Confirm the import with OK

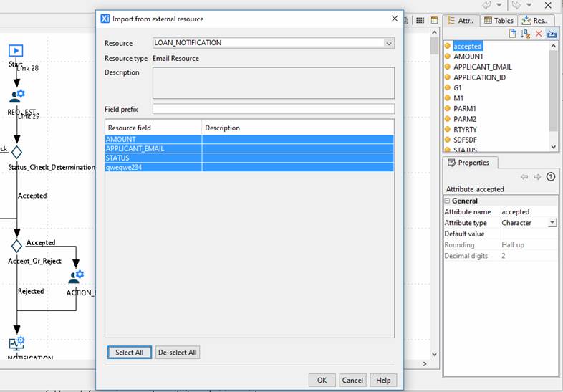tap(322, 381)
